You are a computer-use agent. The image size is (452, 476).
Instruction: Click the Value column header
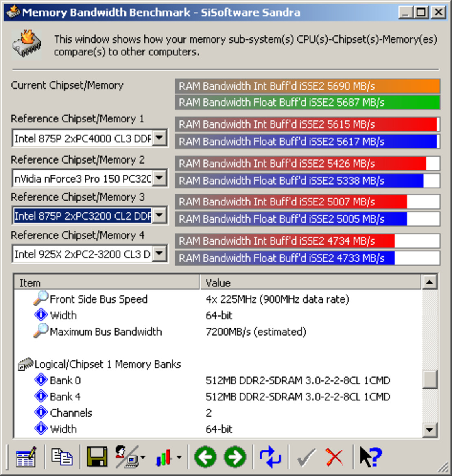(x=311, y=283)
